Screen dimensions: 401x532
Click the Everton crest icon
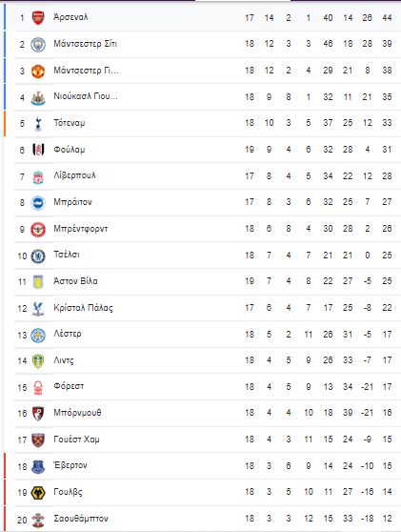[x=38, y=466]
